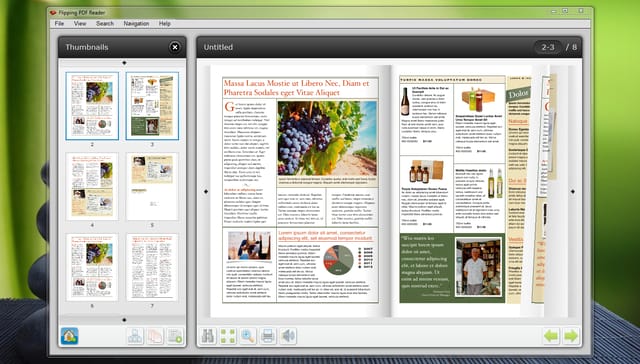Click the binoculars search icon
Screen dimensions: 640x364
click(208, 336)
